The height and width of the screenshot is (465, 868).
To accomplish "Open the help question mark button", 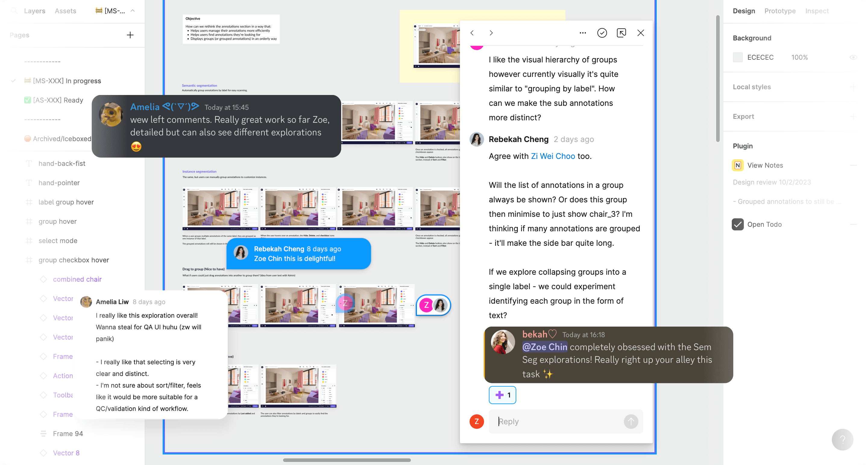I will (x=842, y=439).
